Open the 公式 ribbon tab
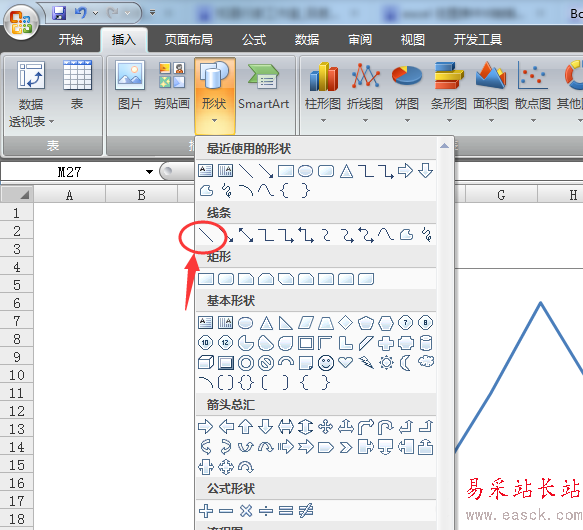Screen dimensions: 583x530 pos(254,39)
